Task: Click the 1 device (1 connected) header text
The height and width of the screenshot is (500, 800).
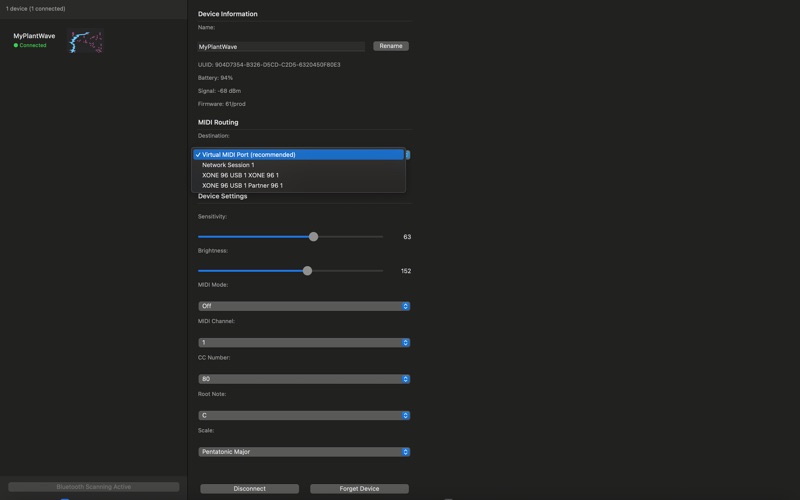Action: coord(36,9)
